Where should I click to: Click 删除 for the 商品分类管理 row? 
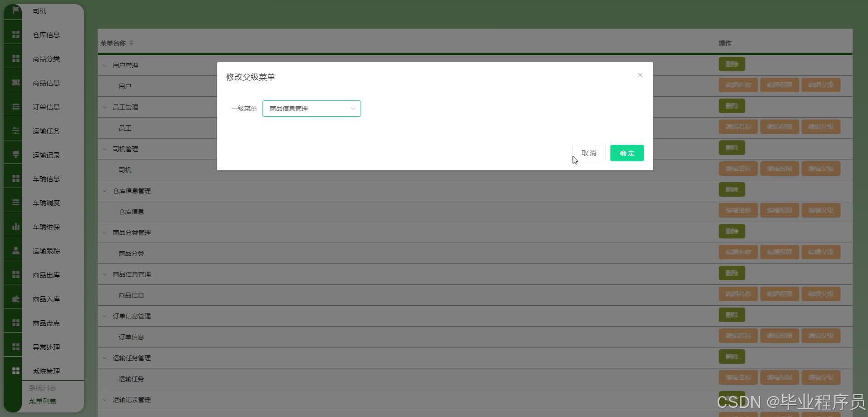[732, 231]
